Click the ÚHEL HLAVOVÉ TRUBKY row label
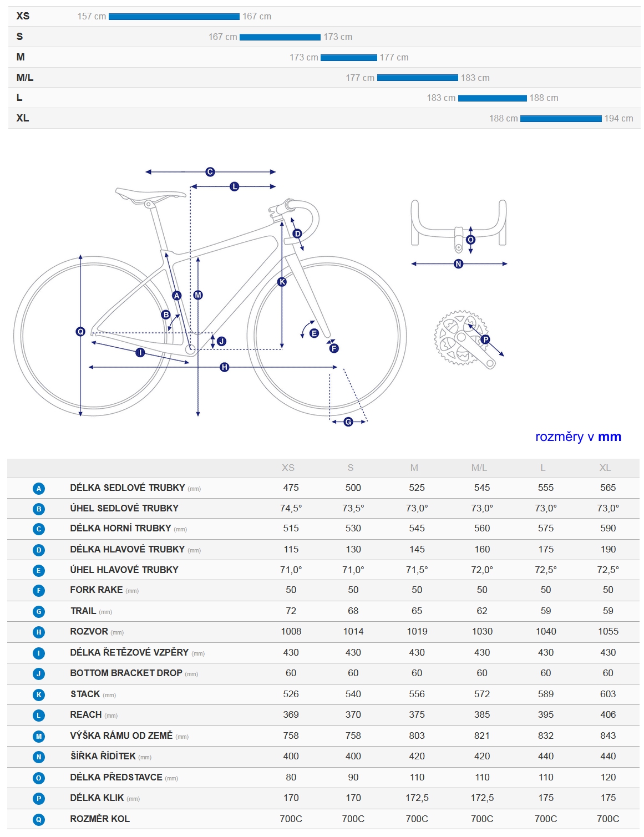Screen dimensions: 644x837 pyautogui.click(x=124, y=570)
